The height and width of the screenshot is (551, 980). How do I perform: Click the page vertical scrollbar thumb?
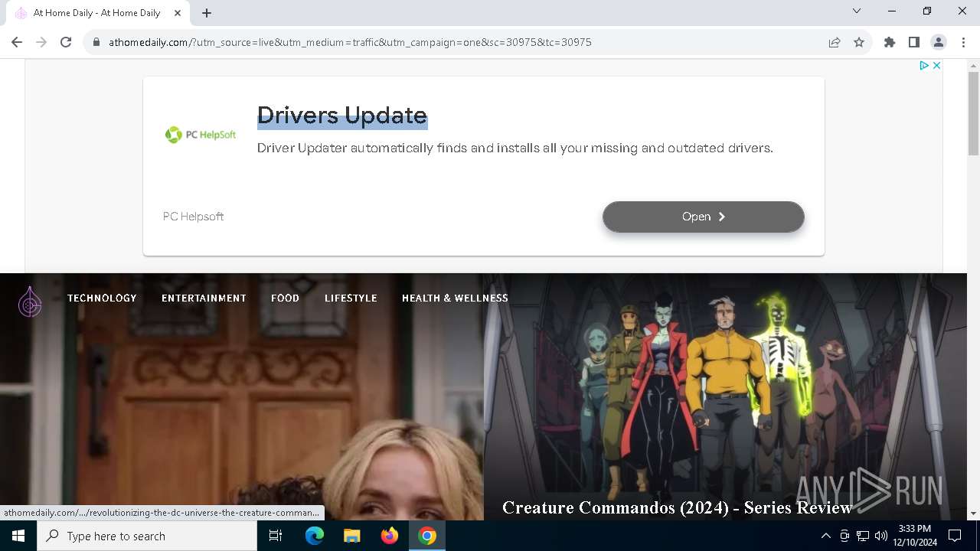(x=973, y=113)
